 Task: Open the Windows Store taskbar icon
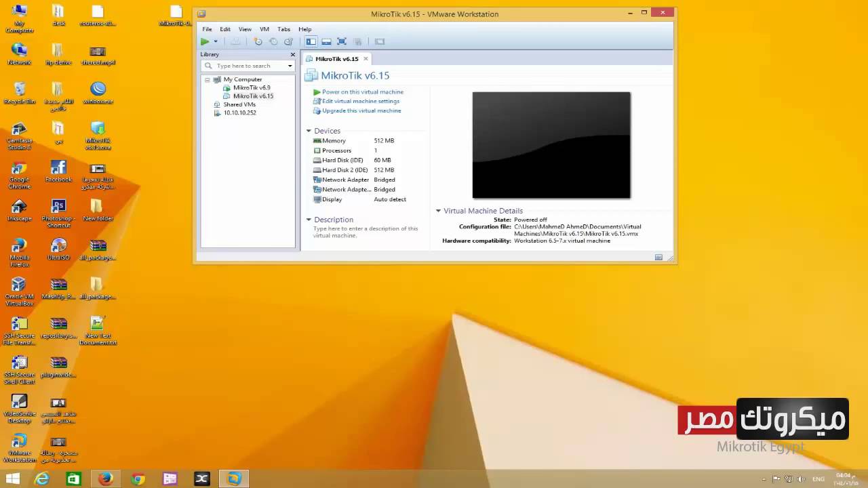(x=73, y=479)
